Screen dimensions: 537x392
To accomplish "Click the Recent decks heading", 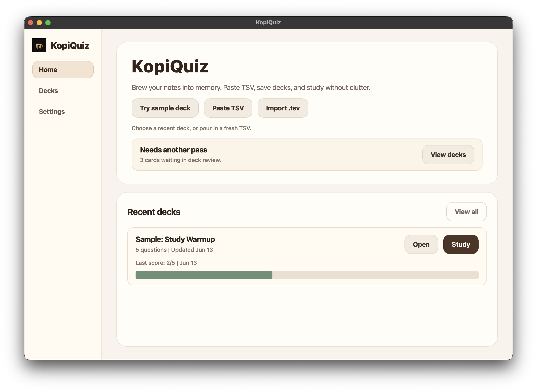I will pos(154,212).
